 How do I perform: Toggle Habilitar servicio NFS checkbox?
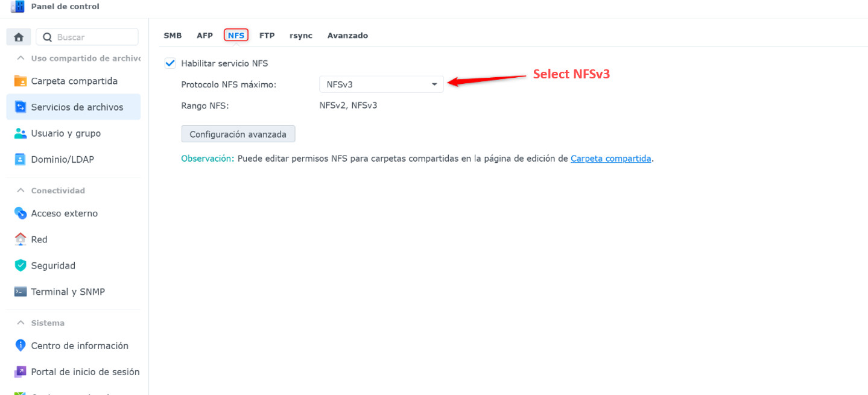pos(170,63)
